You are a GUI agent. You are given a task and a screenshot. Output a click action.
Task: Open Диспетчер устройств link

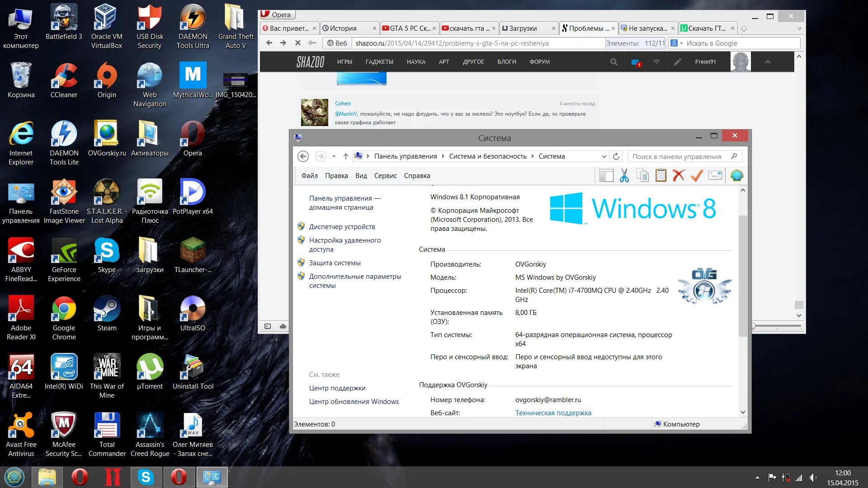click(x=342, y=227)
